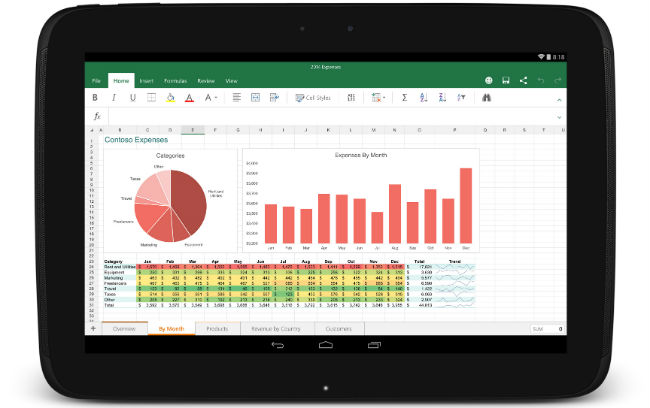This screenshot has width=650, height=408.
Task: Click the smiley feedback icon
Action: [489, 79]
